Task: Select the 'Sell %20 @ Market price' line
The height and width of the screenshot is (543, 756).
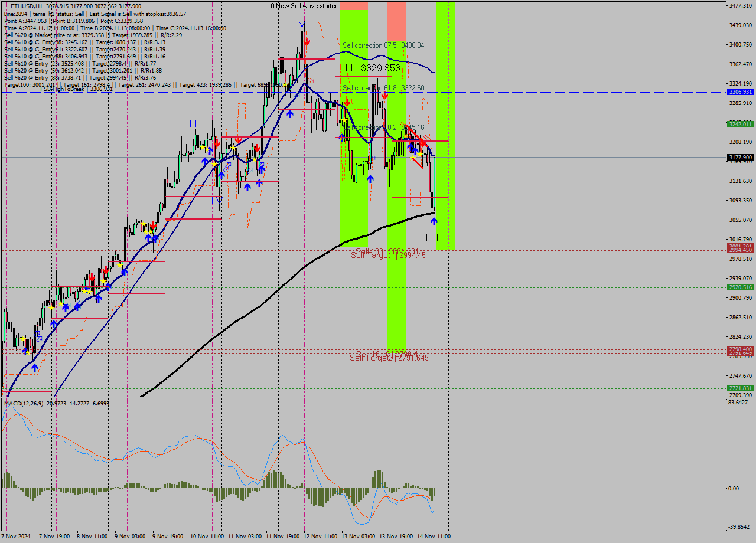Action: click(x=93, y=35)
